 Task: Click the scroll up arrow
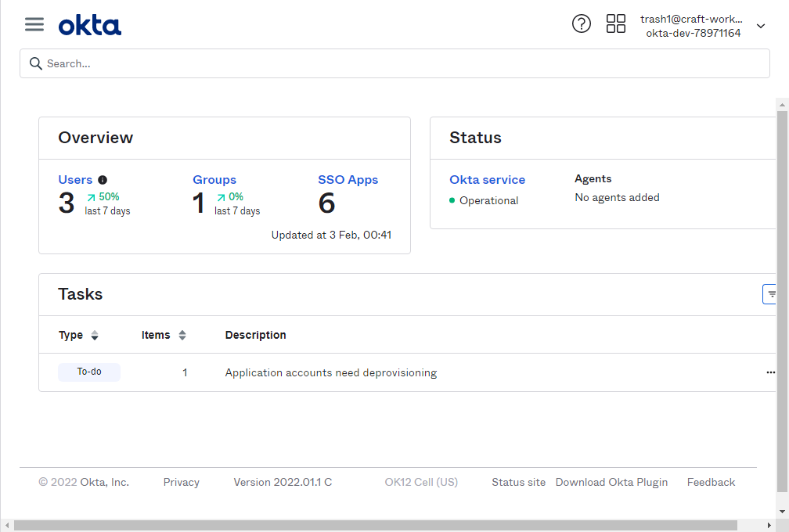click(782, 105)
